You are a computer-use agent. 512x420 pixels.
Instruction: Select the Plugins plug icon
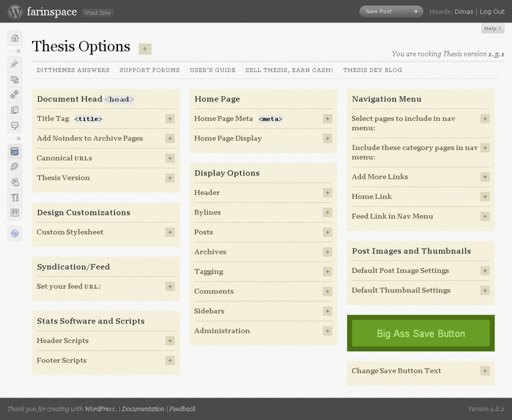click(15, 166)
